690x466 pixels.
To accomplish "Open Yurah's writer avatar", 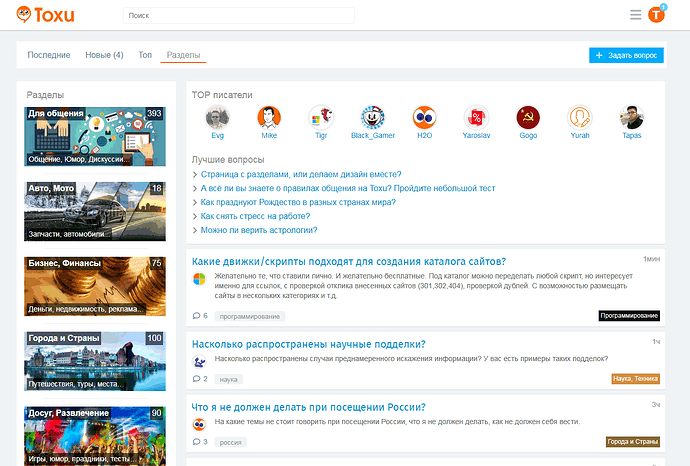I will (x=580, y=117).
